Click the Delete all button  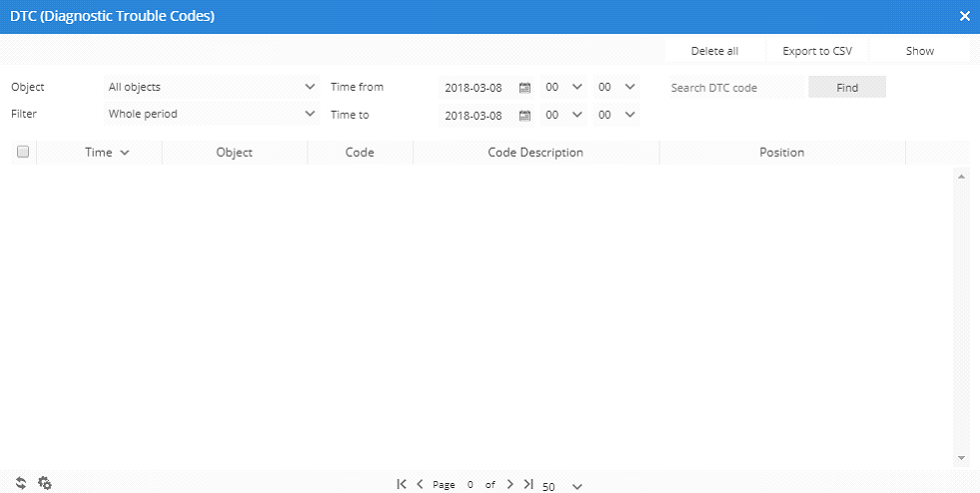pos(714,51)
